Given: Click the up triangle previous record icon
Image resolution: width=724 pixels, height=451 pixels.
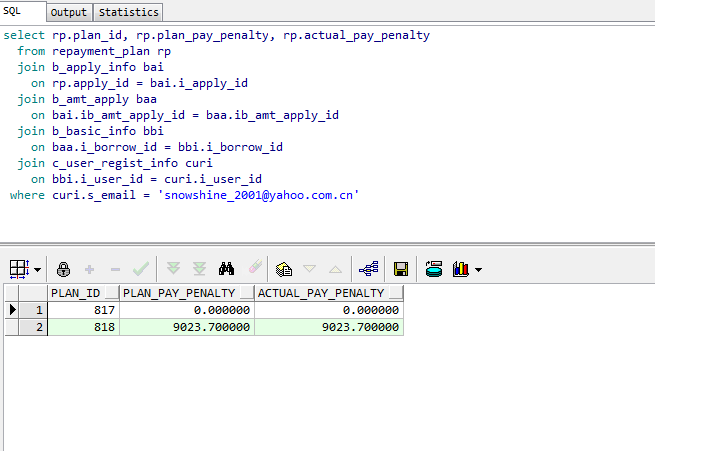Looking at the screenshot, I should point(336,269).
